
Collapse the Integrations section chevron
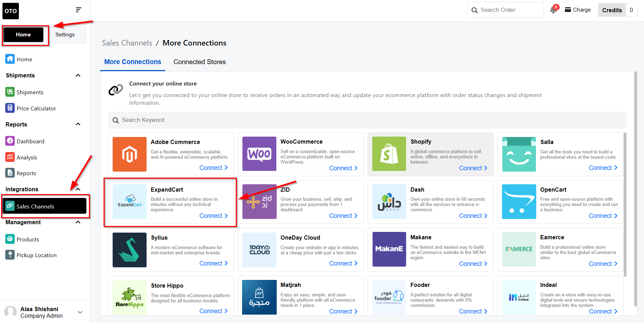[x=78, y=189]
